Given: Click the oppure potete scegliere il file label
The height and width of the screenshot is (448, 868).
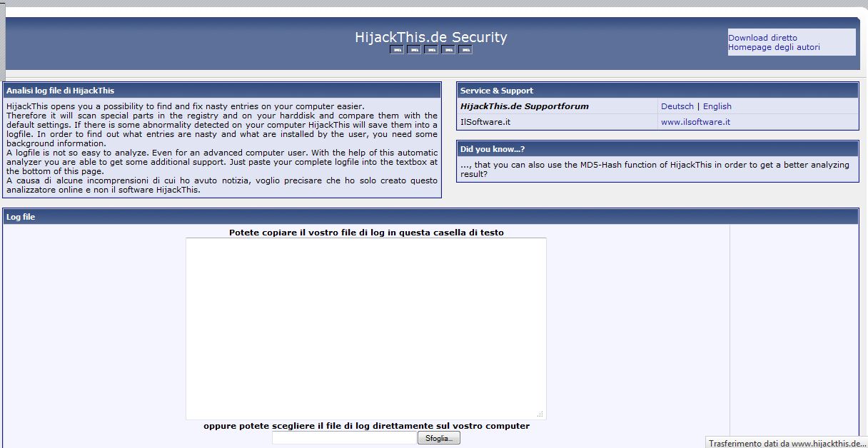Looking at the screenshot, I should click(366, 426).
